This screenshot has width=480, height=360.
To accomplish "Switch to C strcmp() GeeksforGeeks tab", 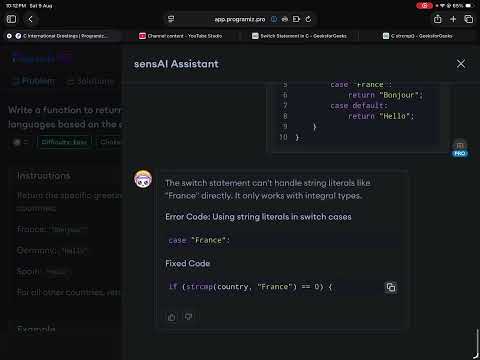I will point(418,36).
